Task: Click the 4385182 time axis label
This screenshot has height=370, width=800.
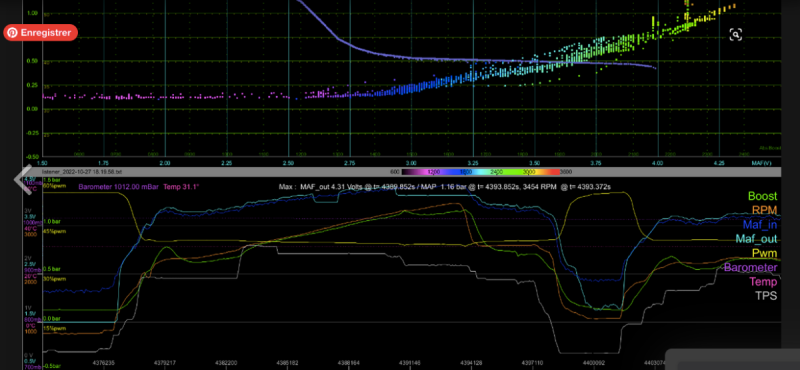Action: [x=287, y=363]
